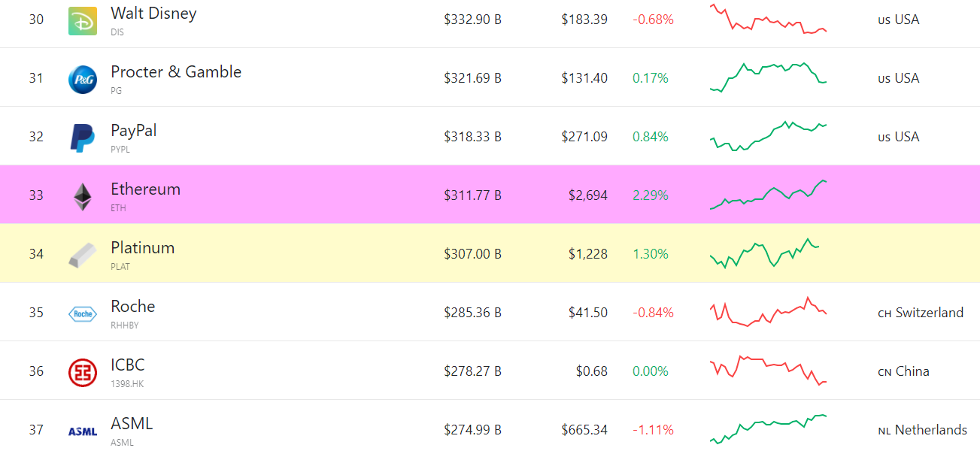Screen dimensions: 980x454
Task: Open the PayPal company page
Action: coord(134,131)
